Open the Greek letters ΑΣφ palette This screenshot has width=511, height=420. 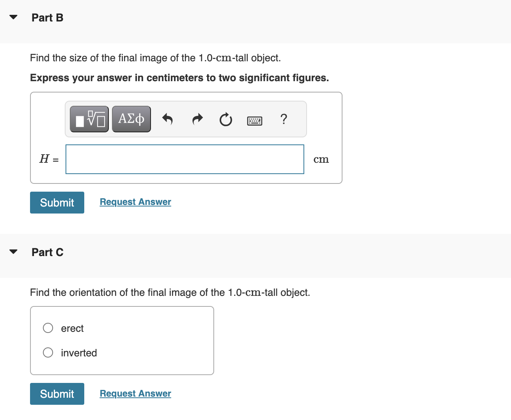(x=131, y=119)
